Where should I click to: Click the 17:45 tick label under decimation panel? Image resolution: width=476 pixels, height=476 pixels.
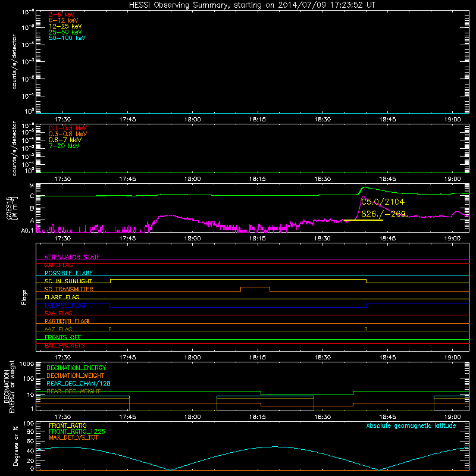click(x=127, y=417)
